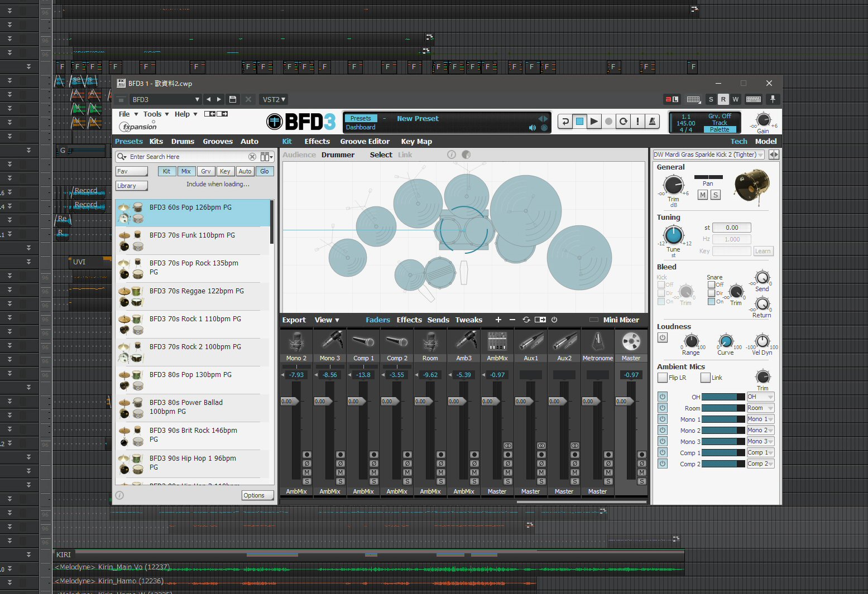
Task: Toggle Link checkbox in Ambient Mics
Action: tap(706, 378)
